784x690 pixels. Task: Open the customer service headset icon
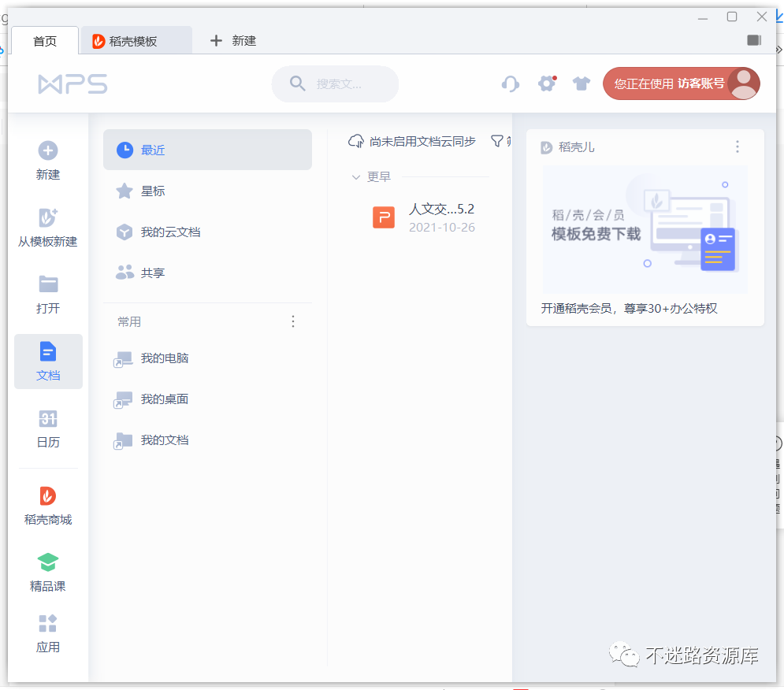[x=511, y=83]
